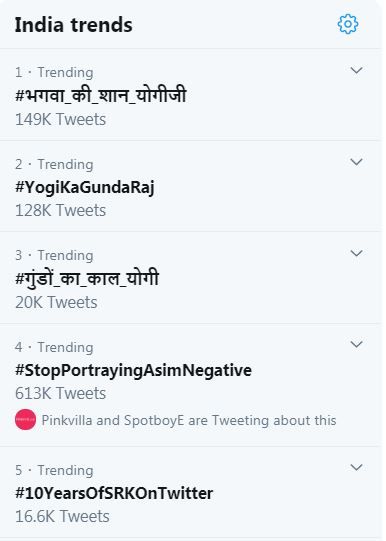Click the 149K Tweets count
386x541 pixels.
[x=60, y=119]
